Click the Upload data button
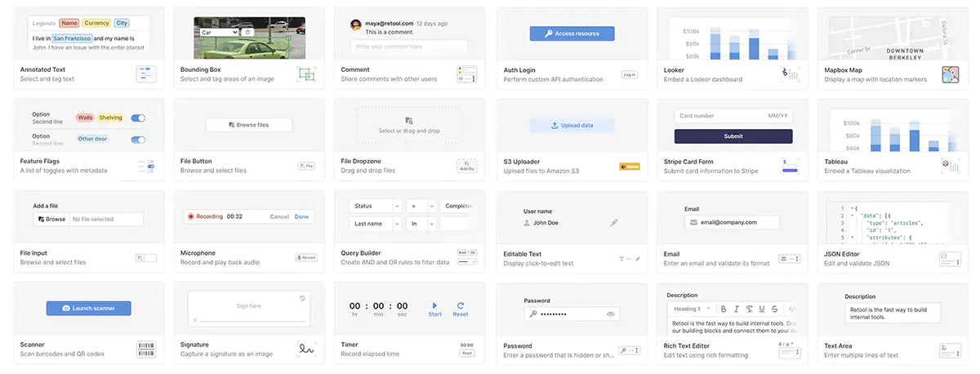Viewport: 980px width, 374px height. point(572,125)
